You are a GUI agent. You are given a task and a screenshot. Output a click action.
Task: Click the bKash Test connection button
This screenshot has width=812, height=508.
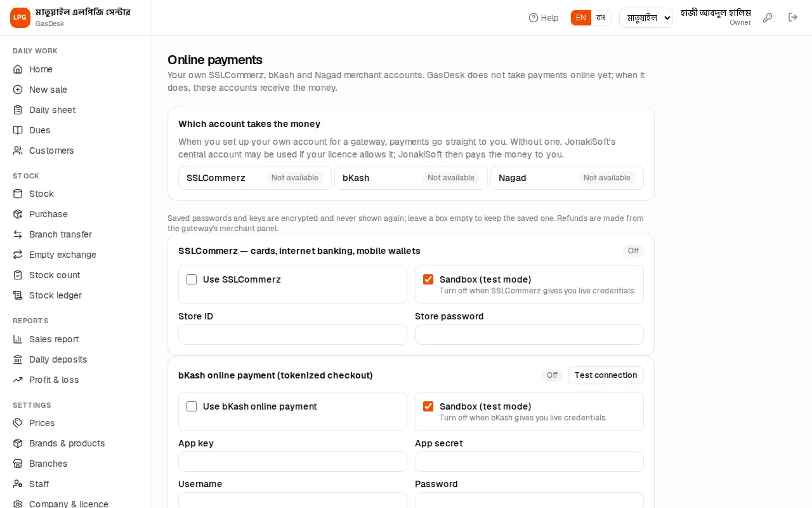(x=606, y=375)
